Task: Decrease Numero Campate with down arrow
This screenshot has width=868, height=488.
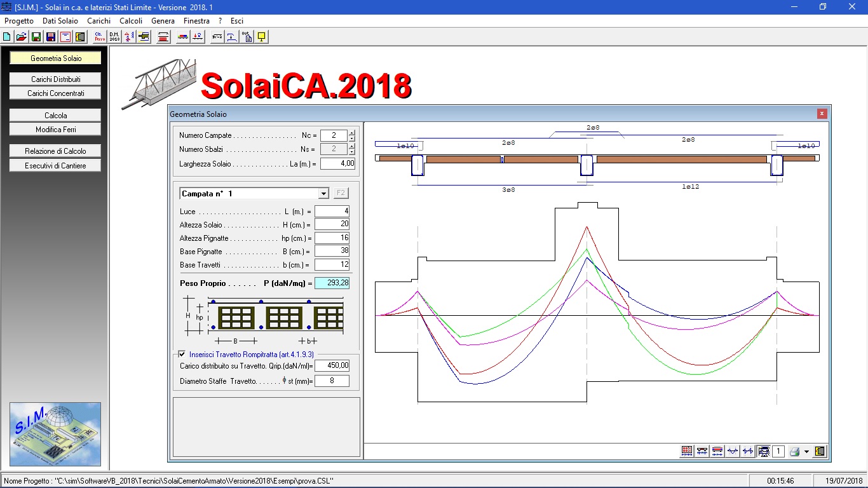Action: 352,139
